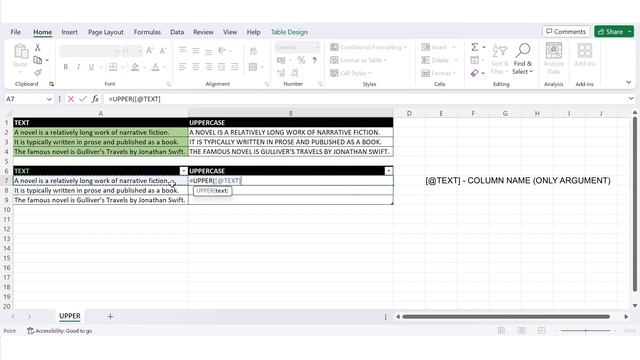The image size is (640, 360).
Task: Click the Cut scissors icon
Action: [38, 47]
